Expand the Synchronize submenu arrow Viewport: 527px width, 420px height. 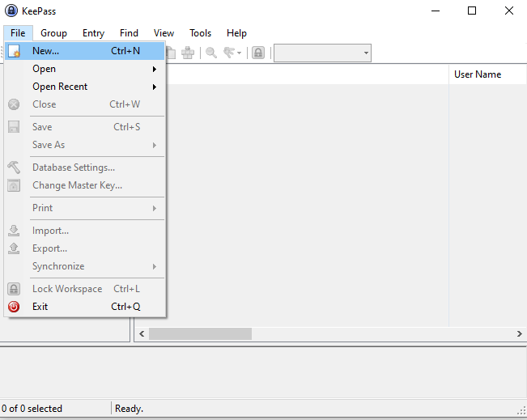click(155, 266)
